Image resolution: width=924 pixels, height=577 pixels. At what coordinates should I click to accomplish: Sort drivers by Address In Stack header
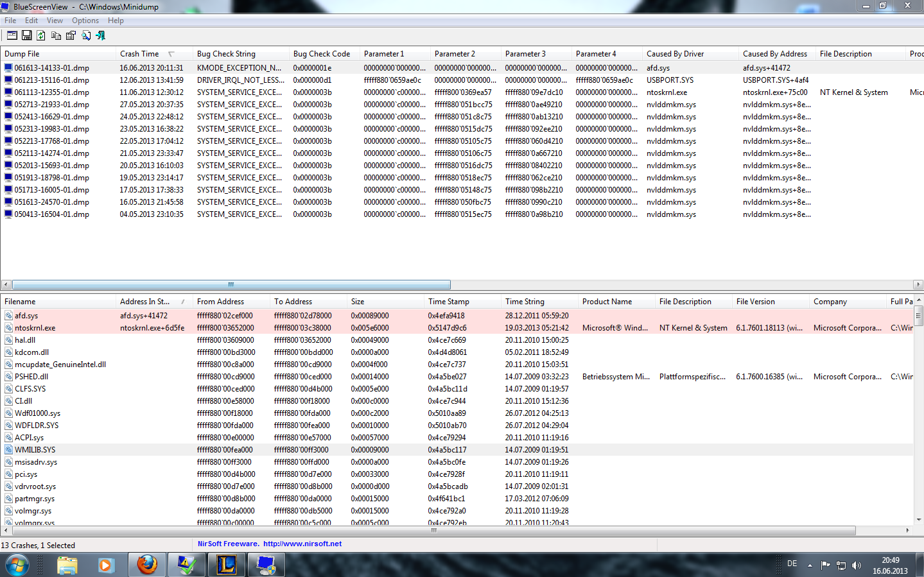tap(154, 302)
